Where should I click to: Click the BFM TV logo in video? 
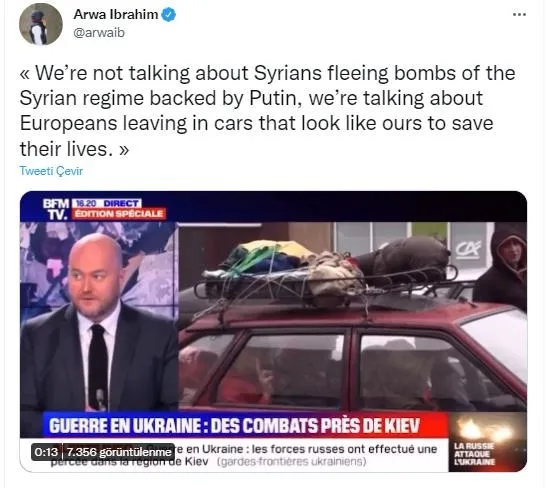[x=56, y=209]
